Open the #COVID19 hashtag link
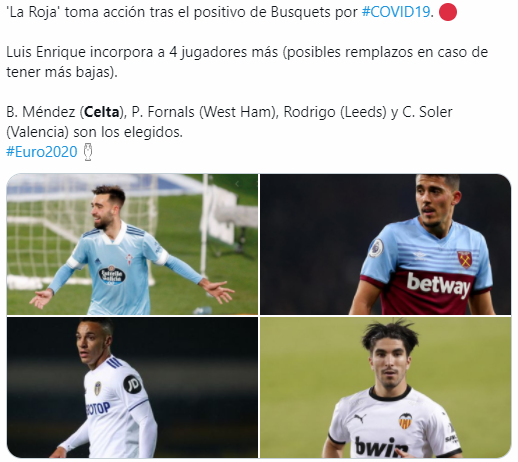 tap(396, 12)
